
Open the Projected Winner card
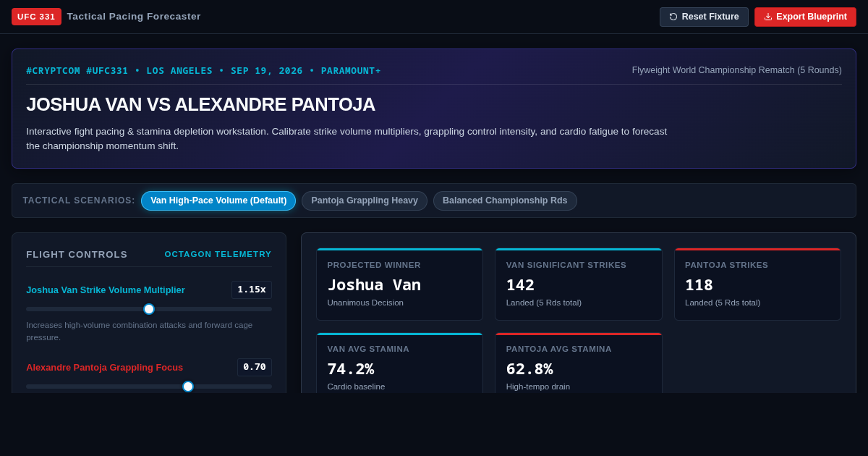(399, 284)
